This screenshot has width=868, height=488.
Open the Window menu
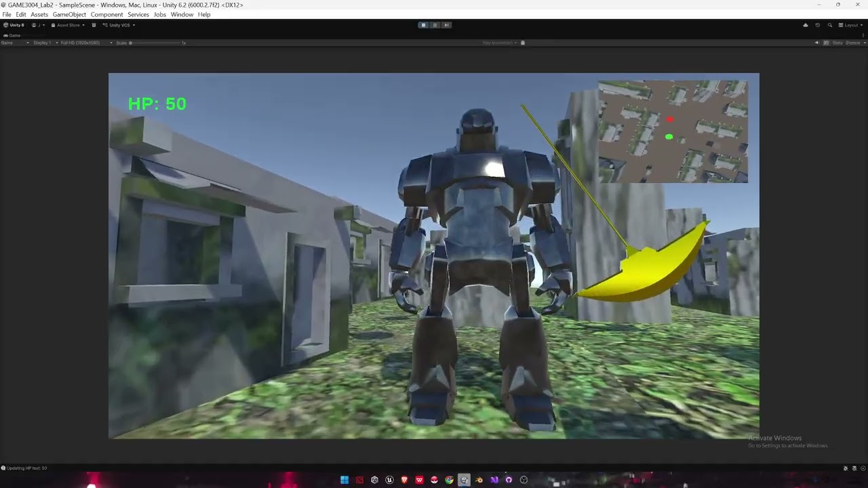tap(182, 14)
